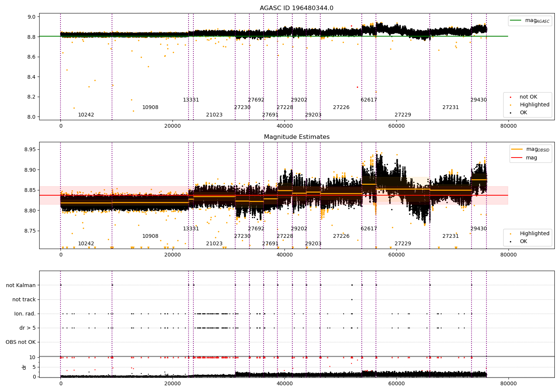Click obsid label 62617 in the top plot
The height and width of the screenshot is (392, 560).
point(369,100)
